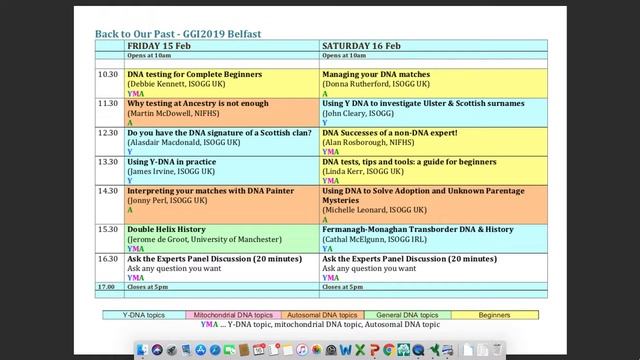Image resolution: width=640 pixels, height=360 pixels.
Task: Open Launchpad rocket icon in the Dock
Action: tap(172, 350)
